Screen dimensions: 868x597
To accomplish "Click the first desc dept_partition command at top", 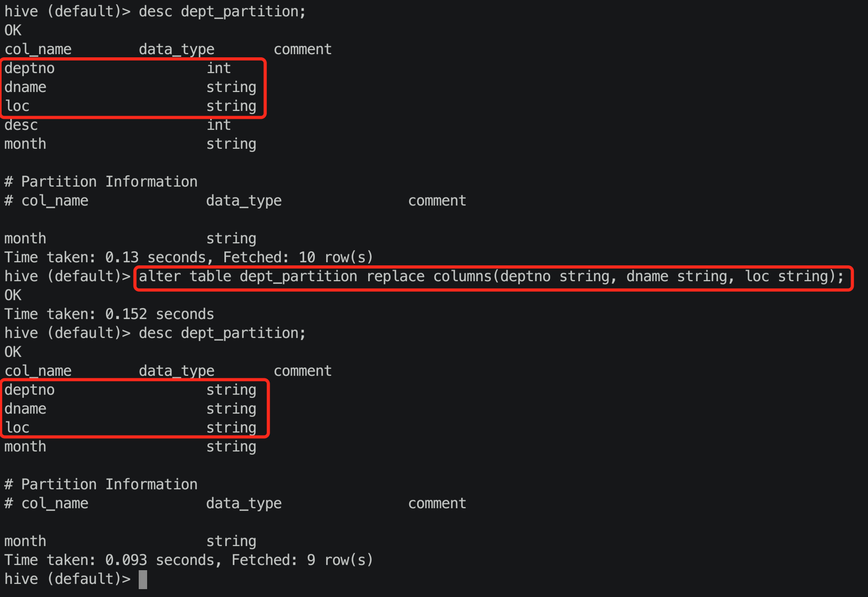I will coord(222,12).
